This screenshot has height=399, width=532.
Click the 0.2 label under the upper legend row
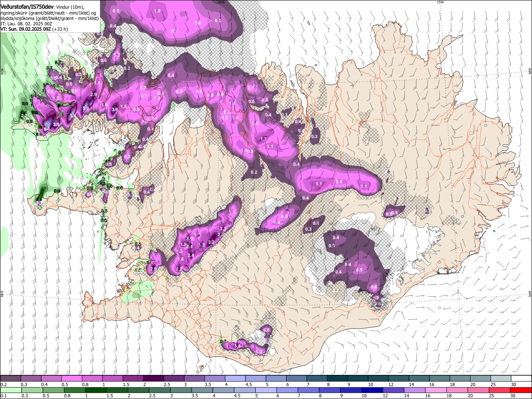[3, 384]
